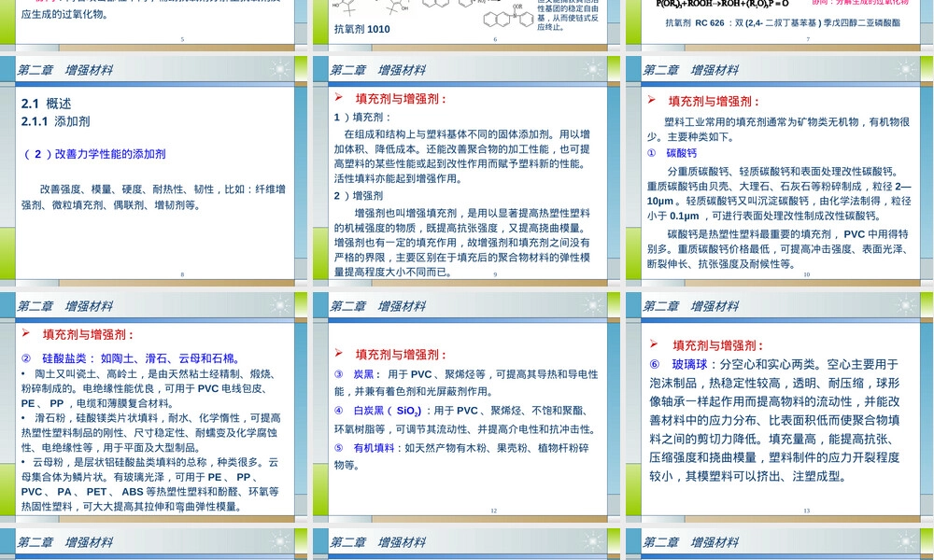Click the '云母粉' bullet paragraph on slide 11
Viewport: 934px width, 560px height.
[x=150, y=484]
